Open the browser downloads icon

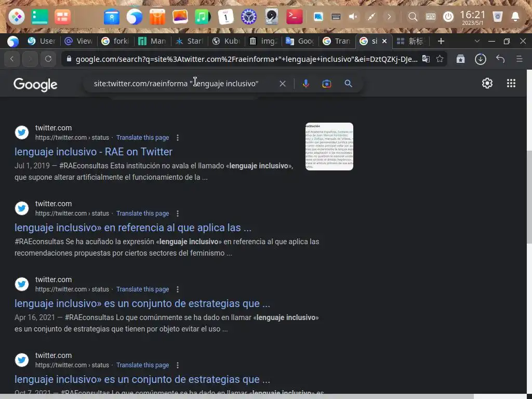tap(481, 59)
